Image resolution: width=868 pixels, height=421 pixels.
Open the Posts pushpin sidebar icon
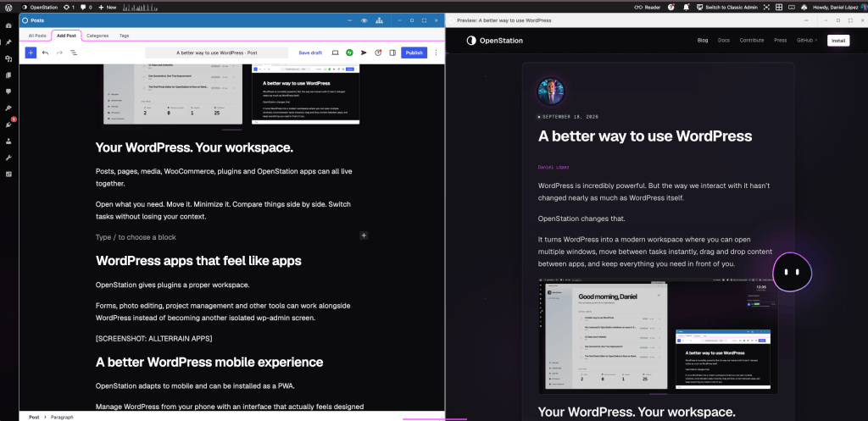click(x=8, y=42)
